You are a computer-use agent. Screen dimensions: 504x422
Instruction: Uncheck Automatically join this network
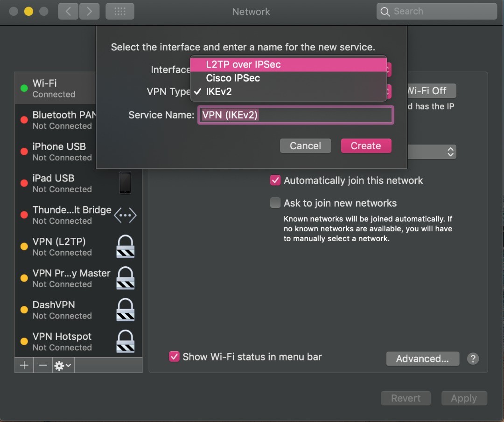275,180
